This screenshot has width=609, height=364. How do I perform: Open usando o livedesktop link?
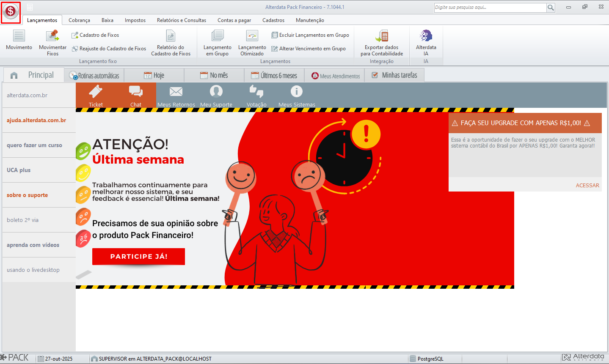[39, 270]
